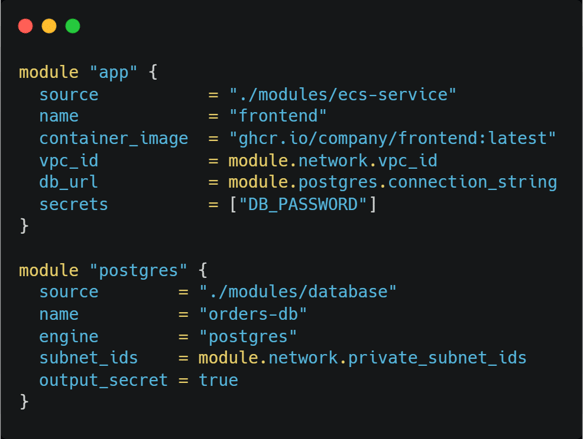Click the output_secret true value
Viewport: 583px width, 439px height.
click(x=218, y=380)
